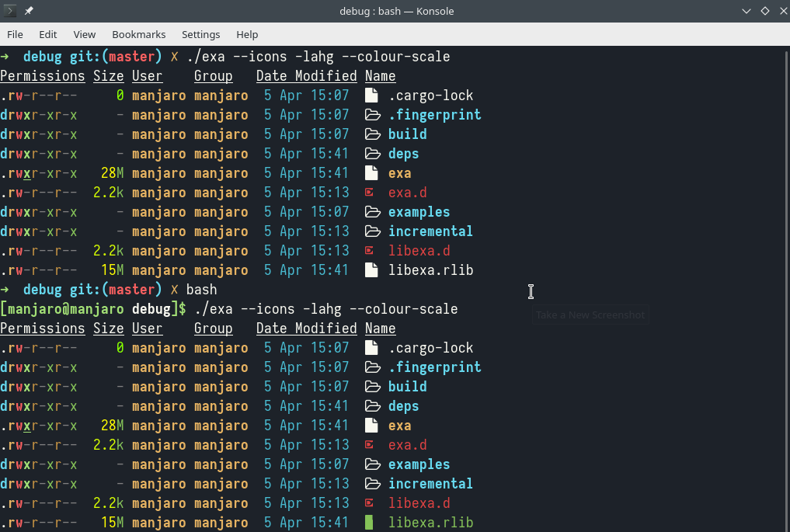Viewport: 790px width, 532px height.
Task: Click the folder icon beside incremental
Action: (x=374, y=231)
